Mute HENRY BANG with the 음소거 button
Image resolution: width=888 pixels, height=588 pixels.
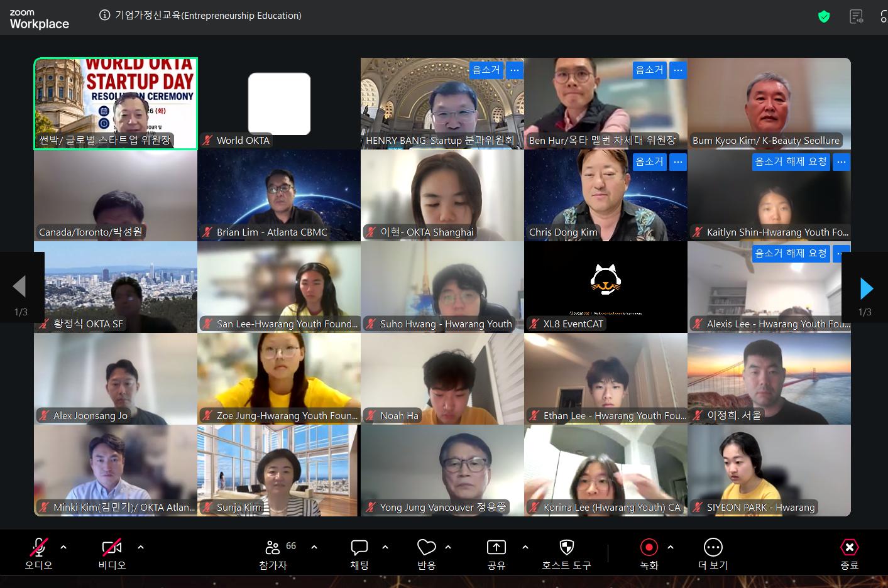pyautogui.click(x=486, y=70)
